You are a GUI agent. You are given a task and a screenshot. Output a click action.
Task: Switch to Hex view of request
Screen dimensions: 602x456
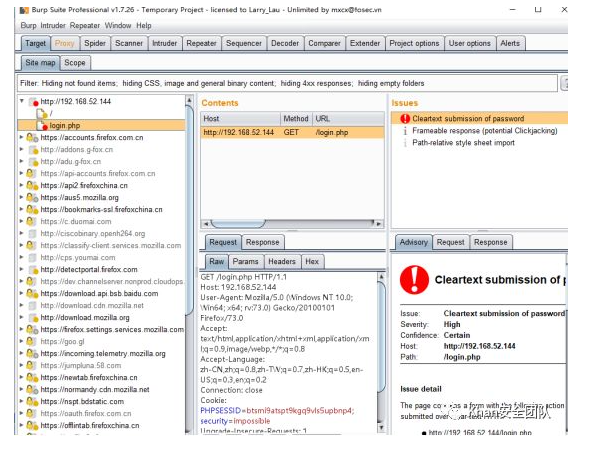[x=312, y=261]
